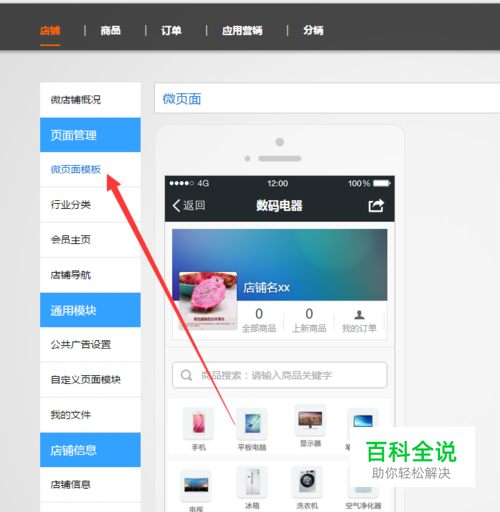Select the 手机 category icon
500x512 pixels.
pyautogui.click(x=199, y=423)
